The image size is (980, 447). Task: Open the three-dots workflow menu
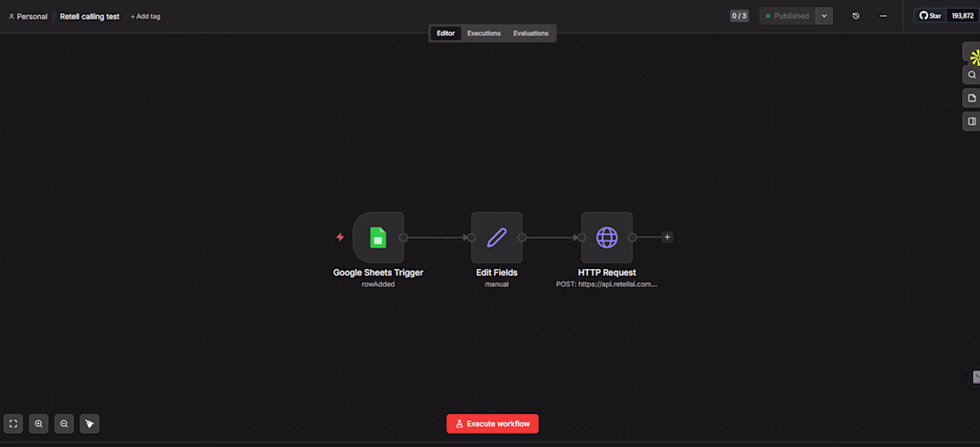pyautogui.click(x=883, y=16)
